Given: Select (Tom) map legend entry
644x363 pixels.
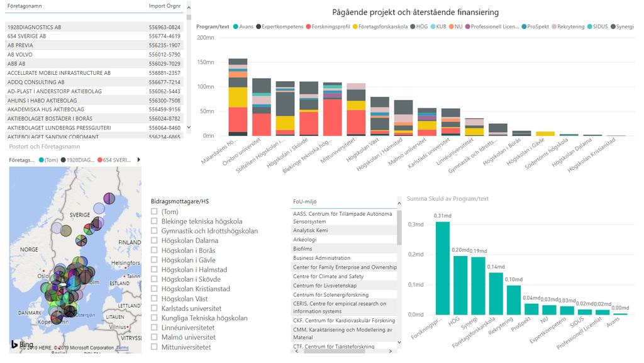Looking at the screenshot, I should [48, 160].
